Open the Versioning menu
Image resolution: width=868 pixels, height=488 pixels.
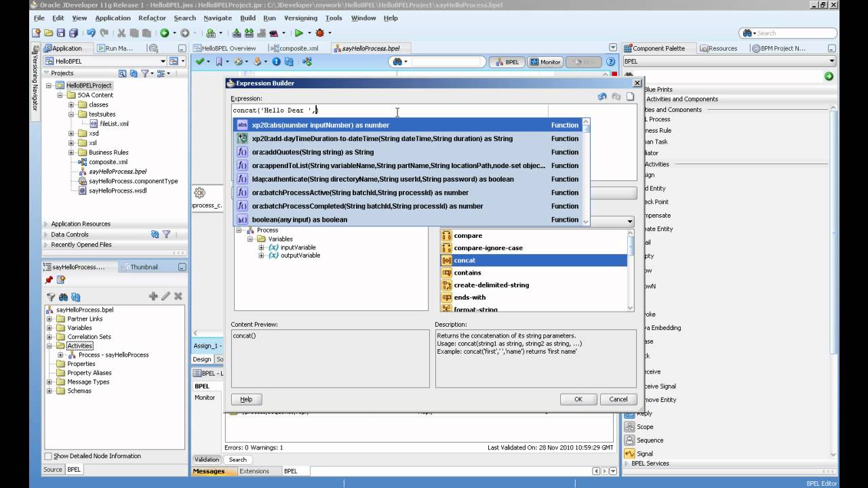point(300,18)
